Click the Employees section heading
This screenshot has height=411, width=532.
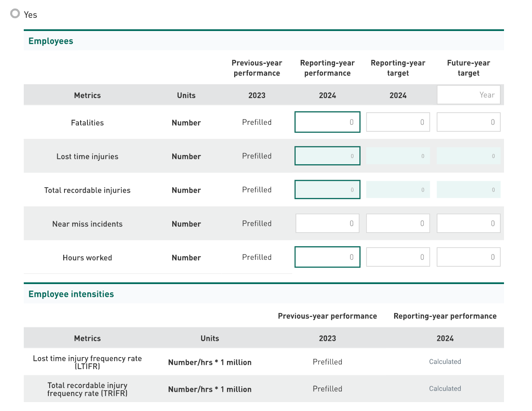[x=51, y=41]
